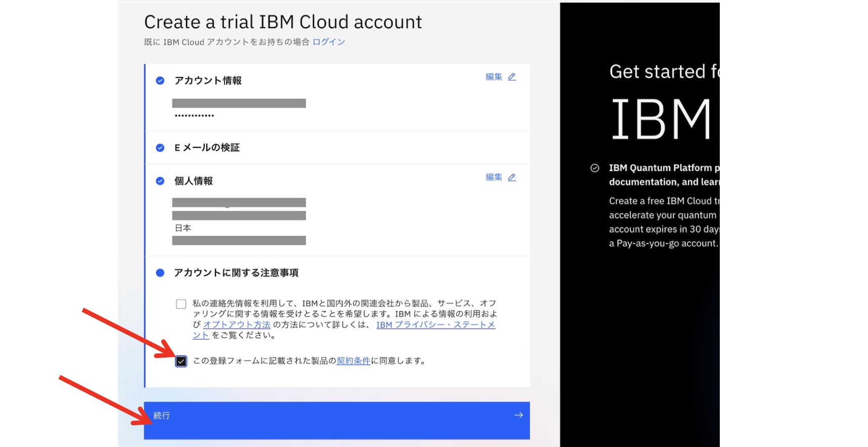Click the pencil icon beside アカウント情報 編集
868x447 pixels.
tap(512, 77)
